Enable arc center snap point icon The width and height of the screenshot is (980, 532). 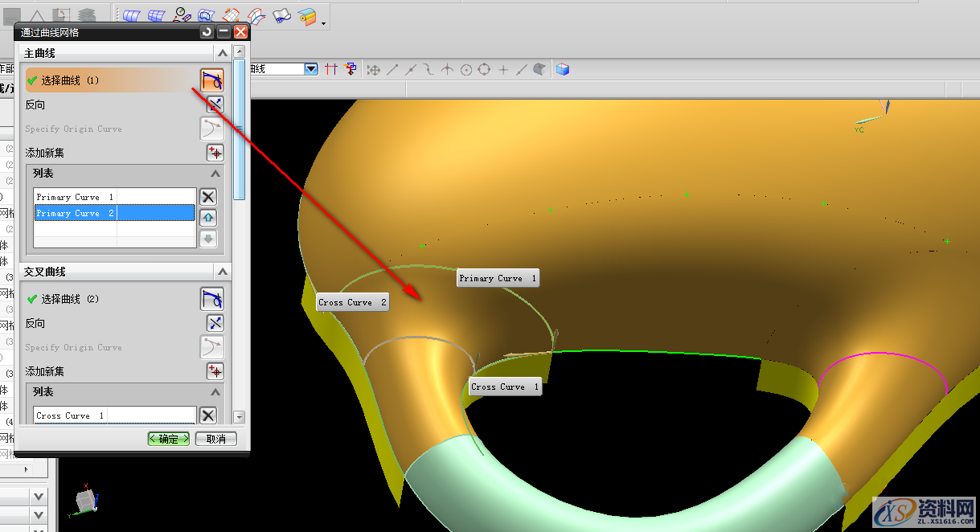pyautogui.click(x=465, y=70)
